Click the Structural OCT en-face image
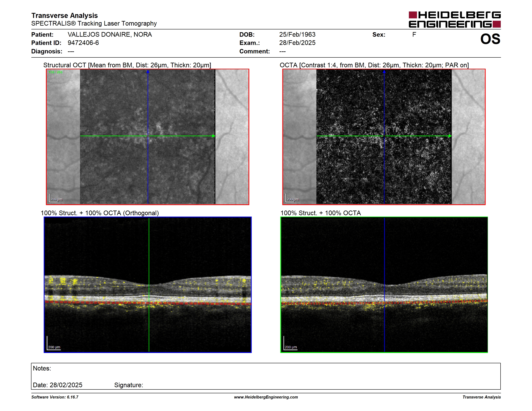The width and height of the screenshot is (532, 411). pos(148,137)
